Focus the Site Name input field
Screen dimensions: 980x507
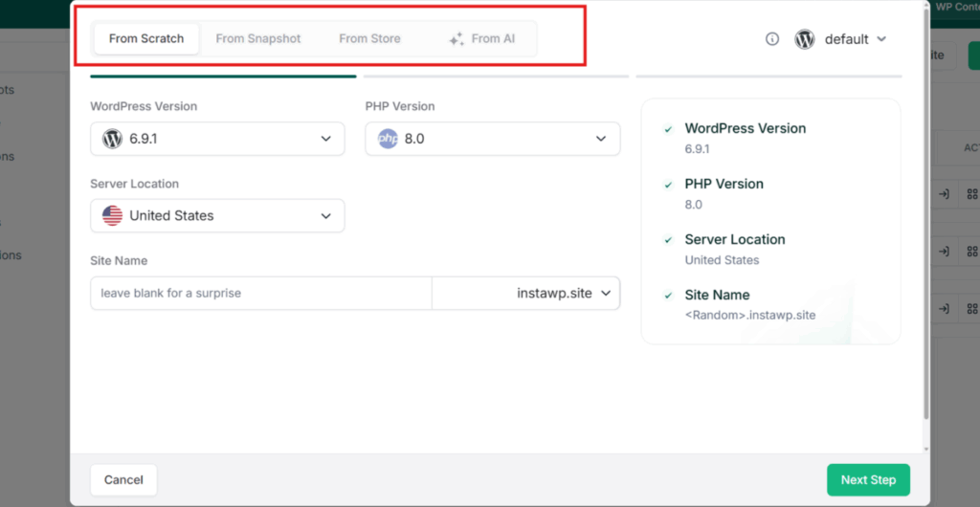pos(261,293)
